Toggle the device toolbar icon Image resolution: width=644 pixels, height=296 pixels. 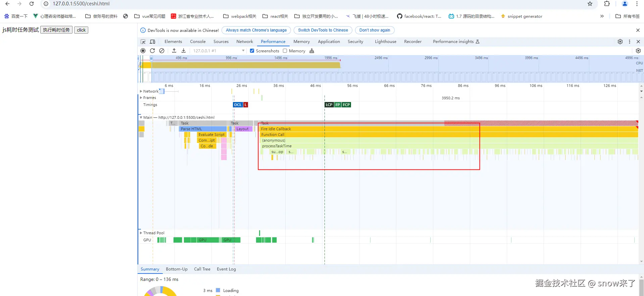click(152, 42)
